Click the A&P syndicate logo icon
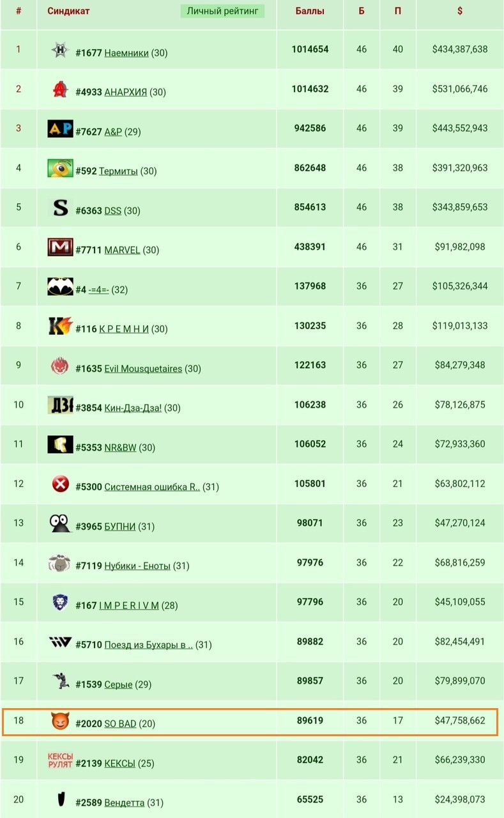 coord(60,129)
